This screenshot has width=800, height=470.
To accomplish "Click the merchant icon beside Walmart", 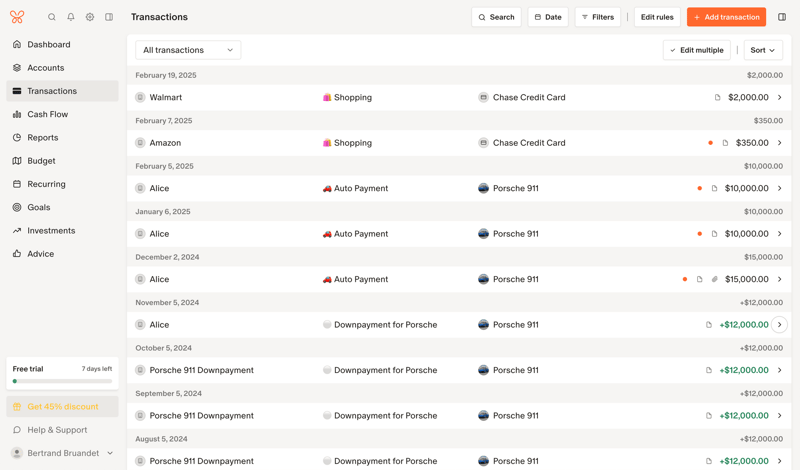I will pos(140,97).
